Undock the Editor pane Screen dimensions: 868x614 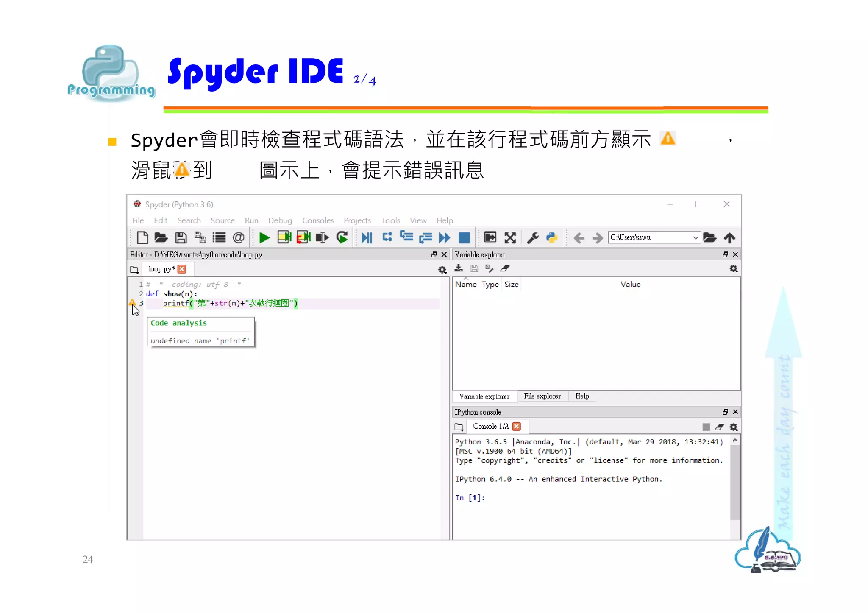coord(434,254)
